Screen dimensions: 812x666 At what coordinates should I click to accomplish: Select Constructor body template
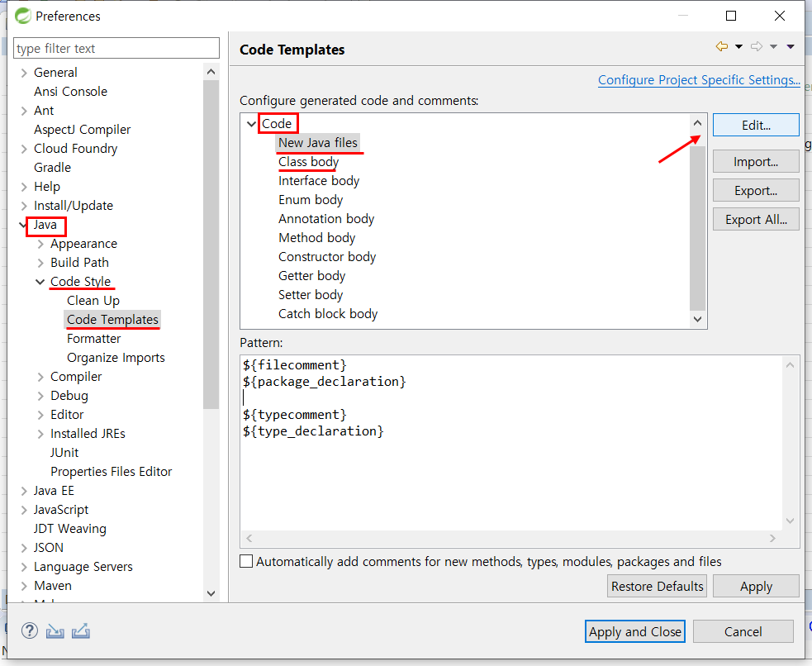[x=327, y=257]
